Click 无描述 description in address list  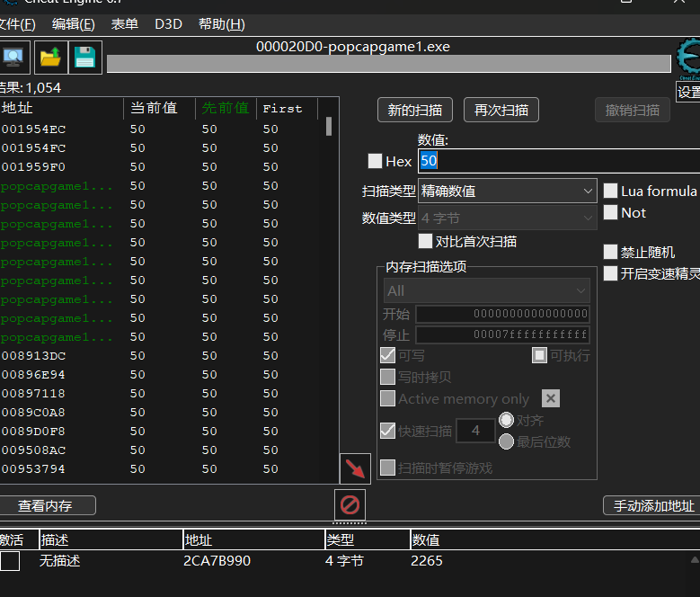click(x=60, y=561)
